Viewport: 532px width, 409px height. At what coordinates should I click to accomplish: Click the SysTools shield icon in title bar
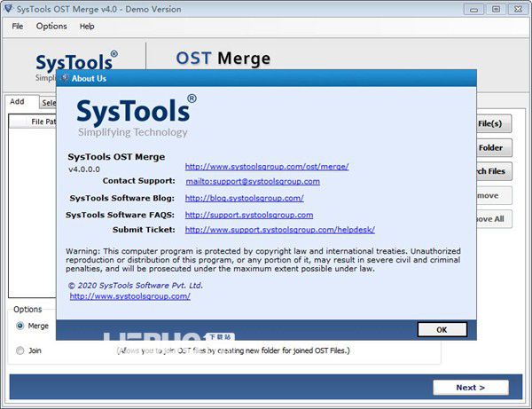[x=9, y=9]
